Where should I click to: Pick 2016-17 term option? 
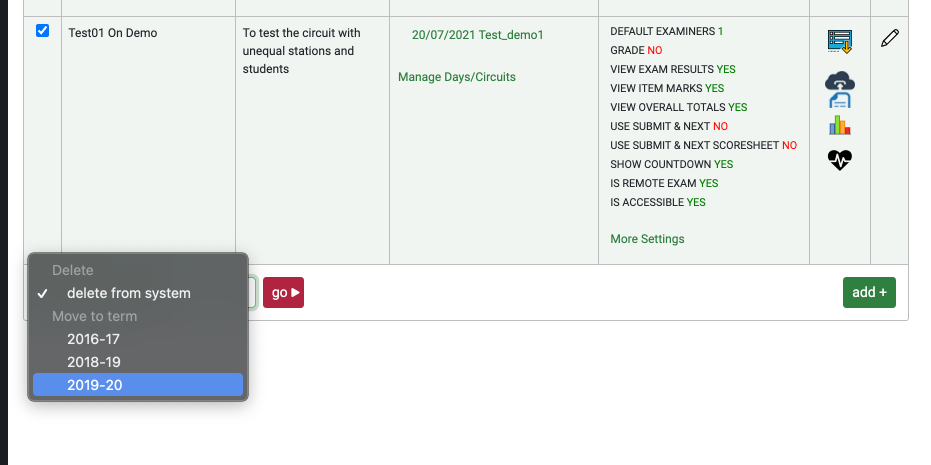pyautogui.click(x=93, y=339)
